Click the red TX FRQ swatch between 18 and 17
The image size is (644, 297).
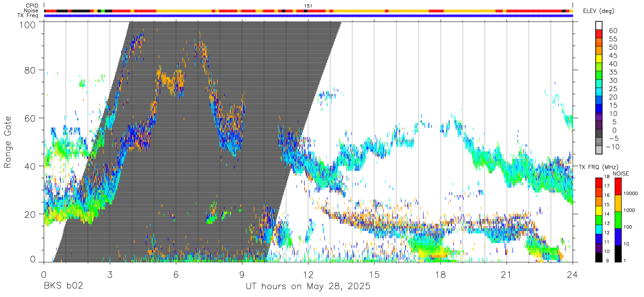[x=599, y=182]
